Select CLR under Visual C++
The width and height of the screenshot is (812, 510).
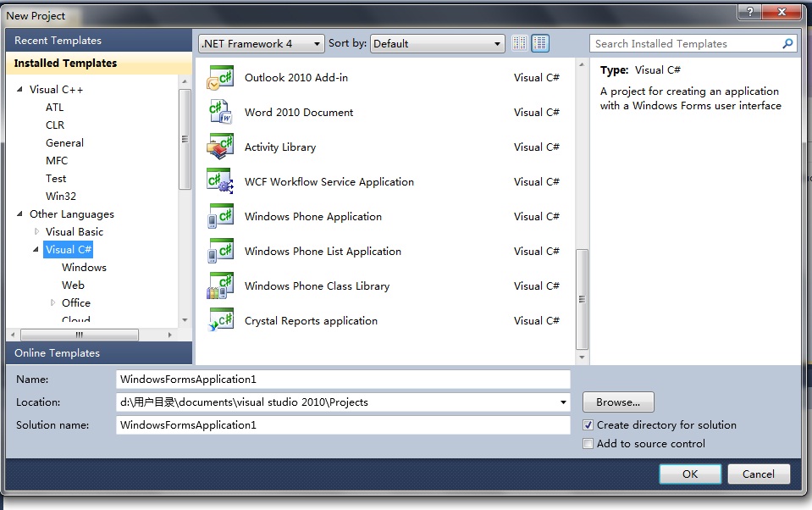click(x=55, y=125)
